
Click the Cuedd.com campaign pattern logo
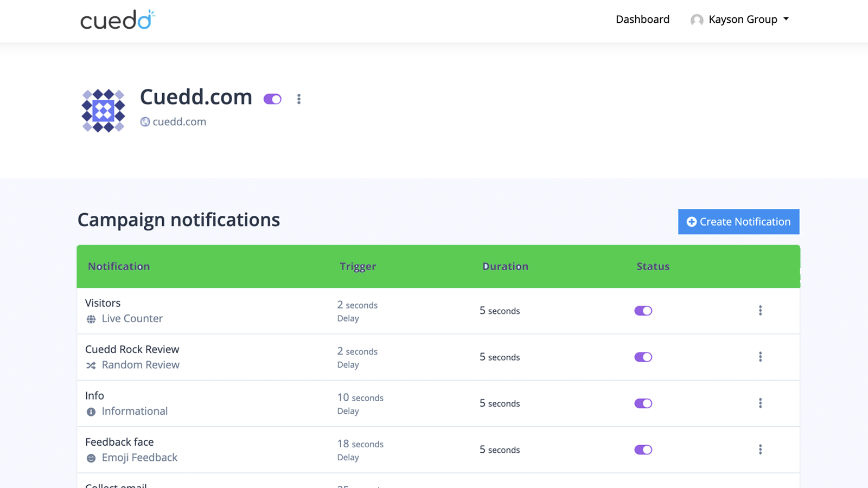pos(103,111)
